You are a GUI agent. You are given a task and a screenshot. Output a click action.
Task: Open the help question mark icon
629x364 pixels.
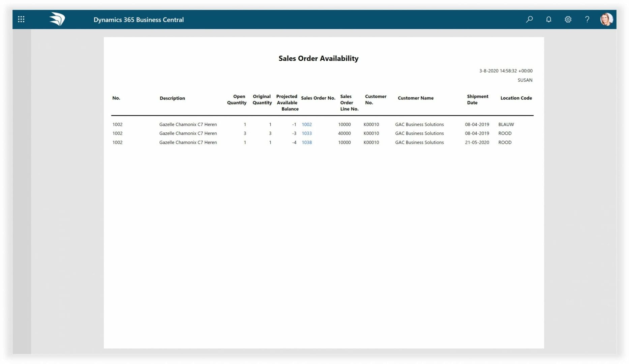[587, 19]
